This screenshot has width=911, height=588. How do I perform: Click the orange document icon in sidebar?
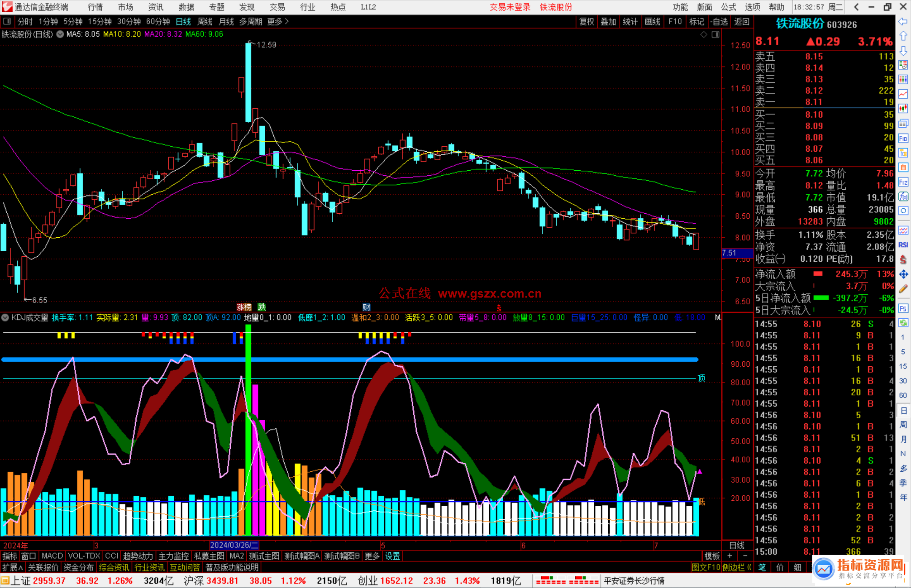903,167
